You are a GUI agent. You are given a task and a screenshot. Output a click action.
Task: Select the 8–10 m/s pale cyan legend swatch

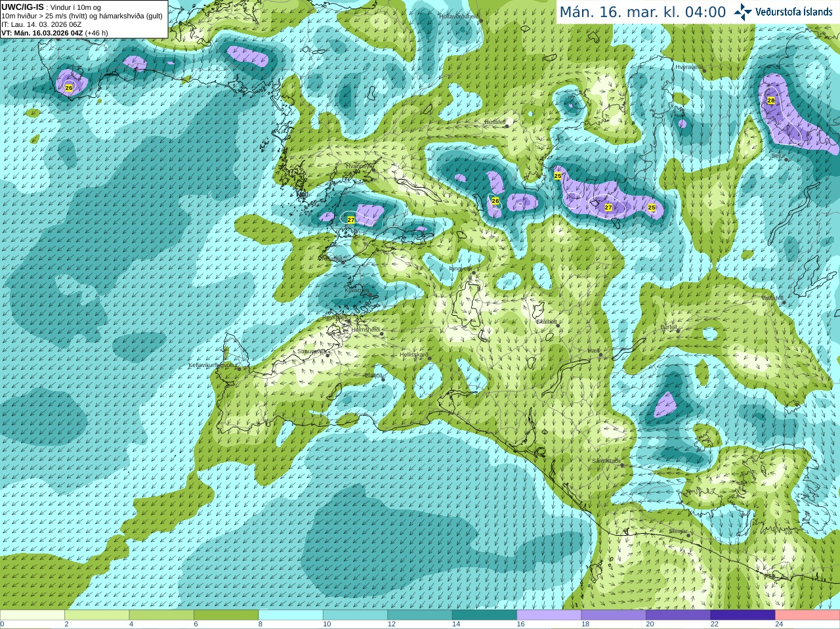[x=291, y=615]
